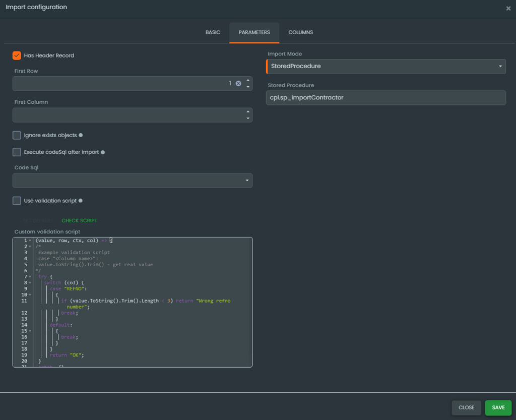
Task: Click info dot next to Ignore exists objects
Action: coord(81,136)
